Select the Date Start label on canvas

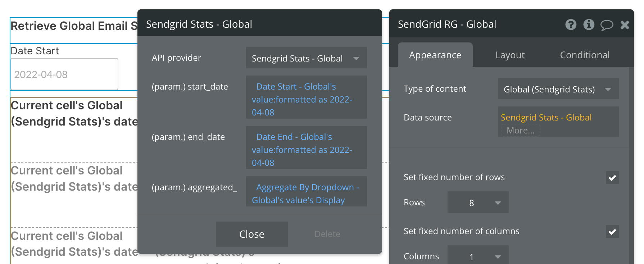[x=35, y=51]
